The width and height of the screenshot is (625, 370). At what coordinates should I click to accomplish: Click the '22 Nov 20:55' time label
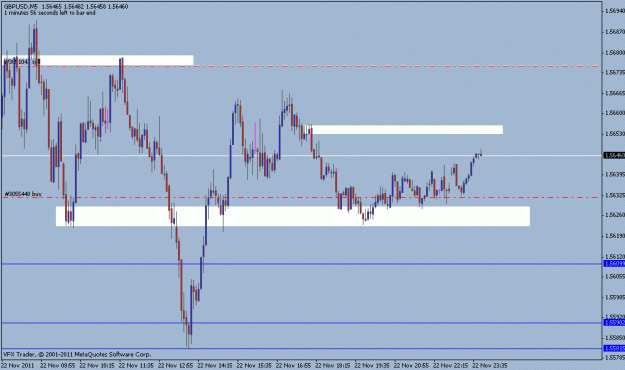411,365
